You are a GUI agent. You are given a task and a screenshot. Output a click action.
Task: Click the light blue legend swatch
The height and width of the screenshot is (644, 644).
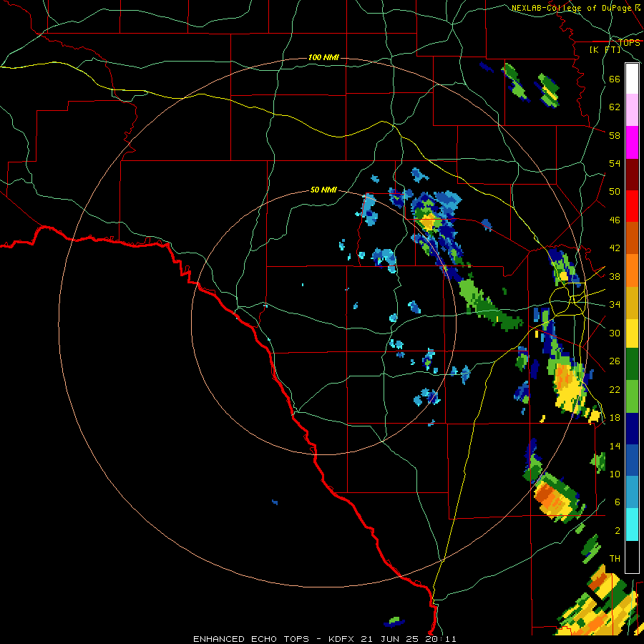click(632, 492)
